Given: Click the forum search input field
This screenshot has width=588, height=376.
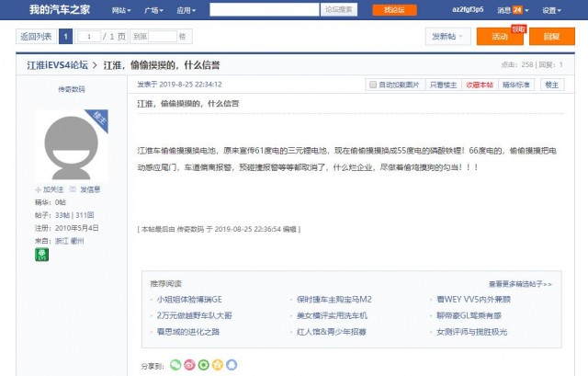Looking at the screenshot, I should click(265, 10).
